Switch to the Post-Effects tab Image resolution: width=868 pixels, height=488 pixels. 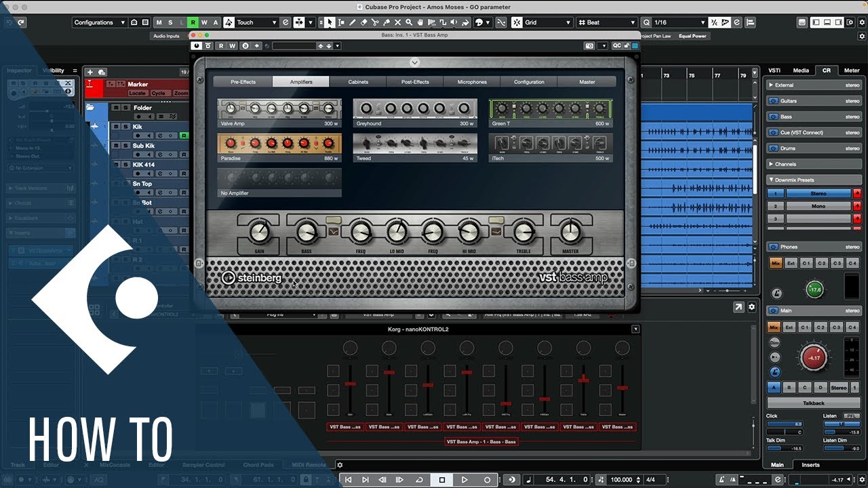click(x=415, y=82)
